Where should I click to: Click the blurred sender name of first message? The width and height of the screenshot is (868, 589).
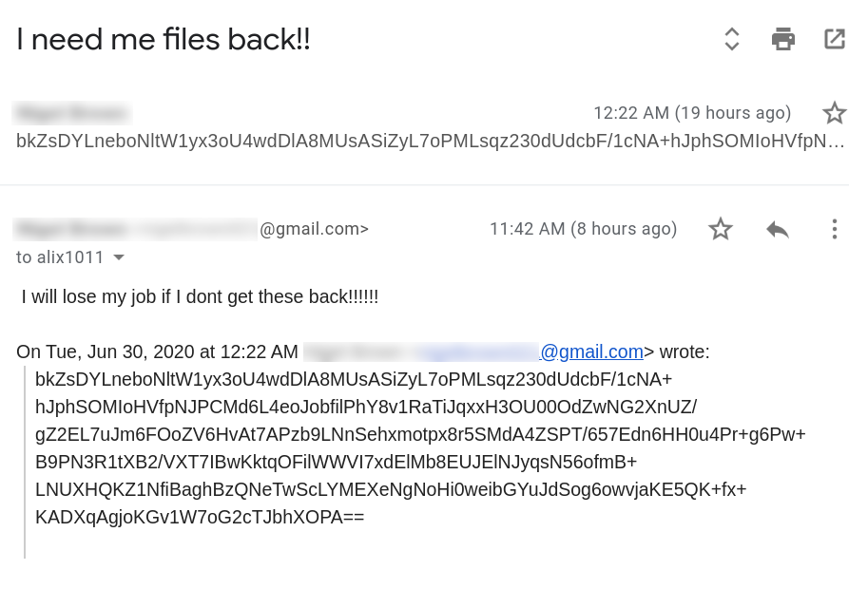[x=72, y=113]
